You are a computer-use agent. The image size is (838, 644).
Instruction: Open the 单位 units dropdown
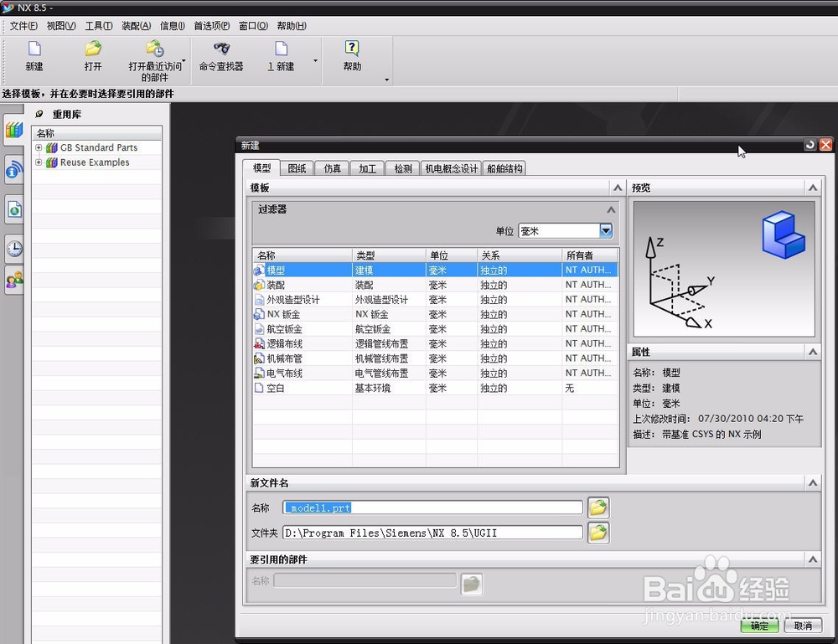click(x=606, y=230)
